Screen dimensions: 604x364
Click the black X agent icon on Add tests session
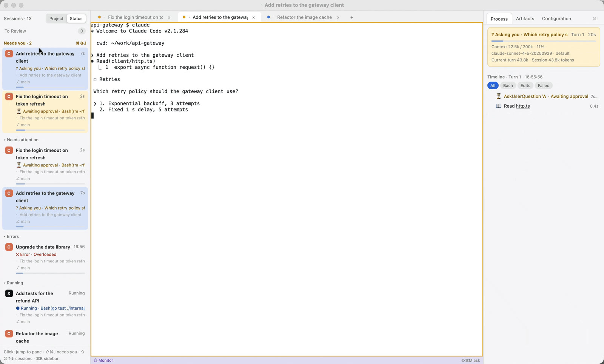click(9, 293)
